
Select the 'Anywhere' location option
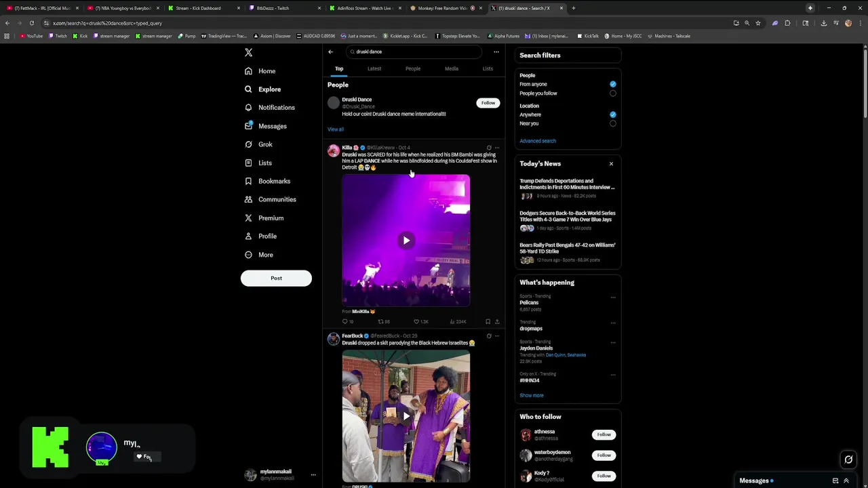[x=612, y=115]
